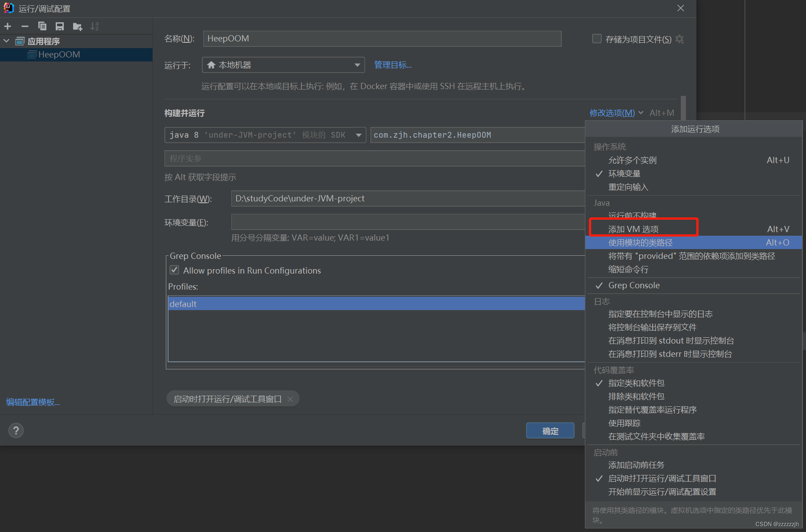This screenshot has height=532, width=806.
Task: Open the 编辑配置模板 link
Action: coord(33,402)
